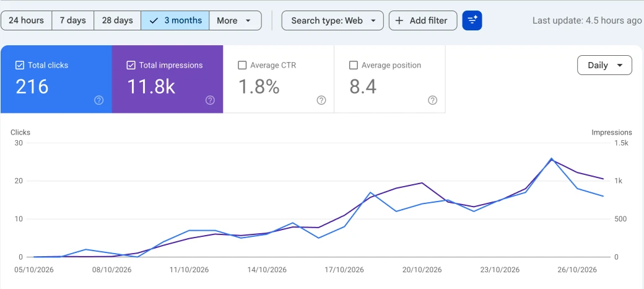Click the 1.5k impressions axis label
The width and height of the screenshot is (644, 289).
point(621,143)
